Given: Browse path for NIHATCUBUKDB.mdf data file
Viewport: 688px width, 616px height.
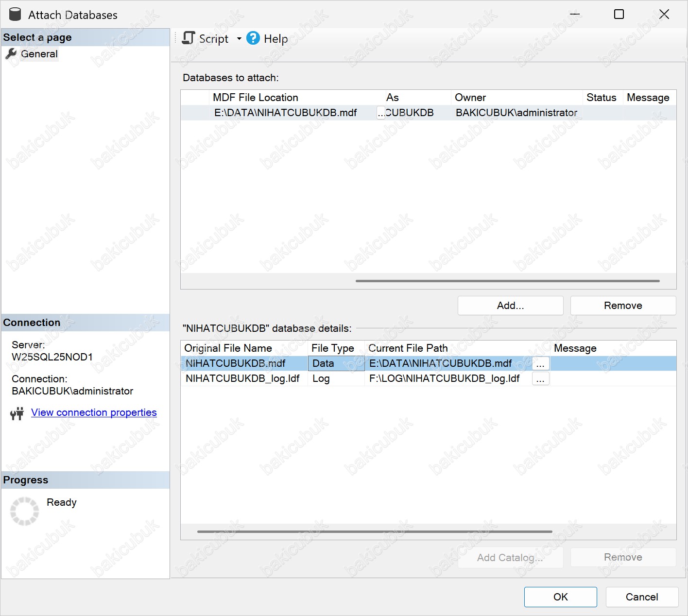Looking at the screenshot, I should click(540, 364).
